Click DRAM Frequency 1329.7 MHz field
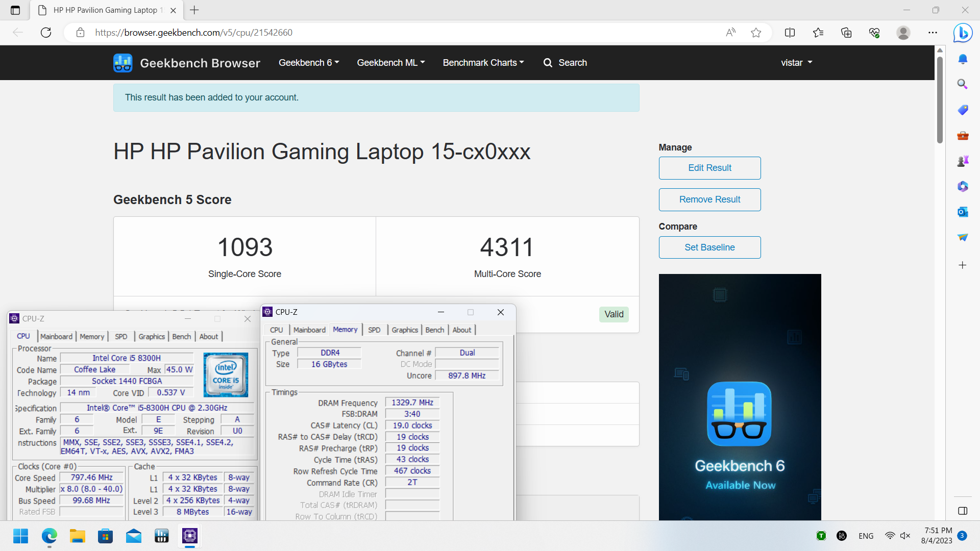 (412, 403)
